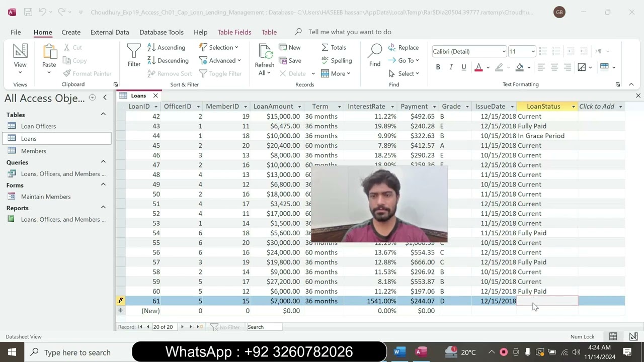Open Database Tools tab

(162, 32)
